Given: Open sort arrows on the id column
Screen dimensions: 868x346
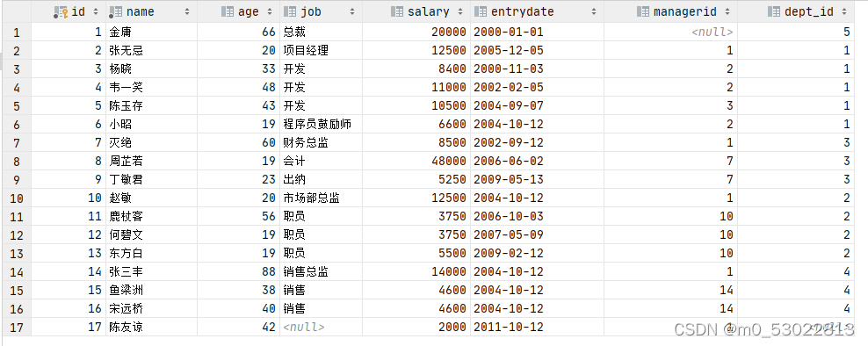Looking at the screenshot, I should tap(95, 11).
